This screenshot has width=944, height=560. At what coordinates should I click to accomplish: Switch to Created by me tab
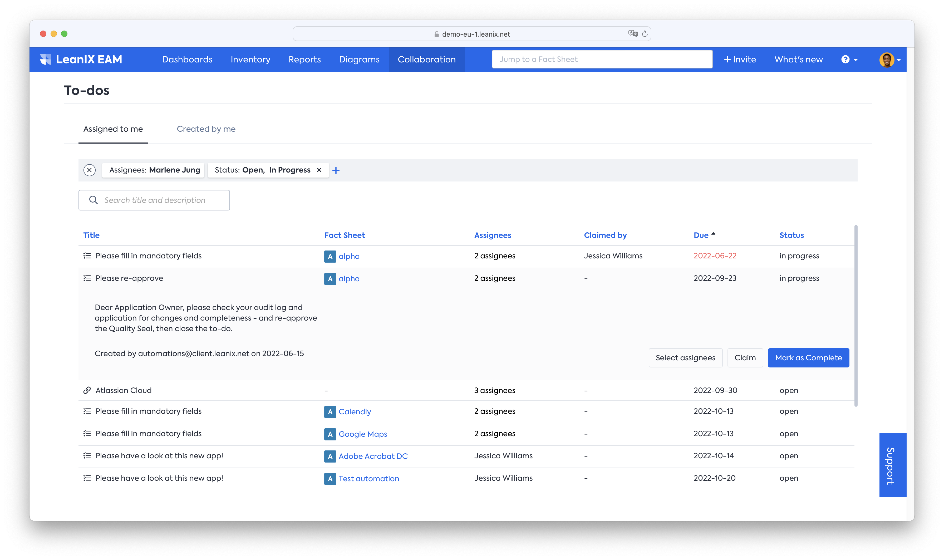click(x=206, y=129)
